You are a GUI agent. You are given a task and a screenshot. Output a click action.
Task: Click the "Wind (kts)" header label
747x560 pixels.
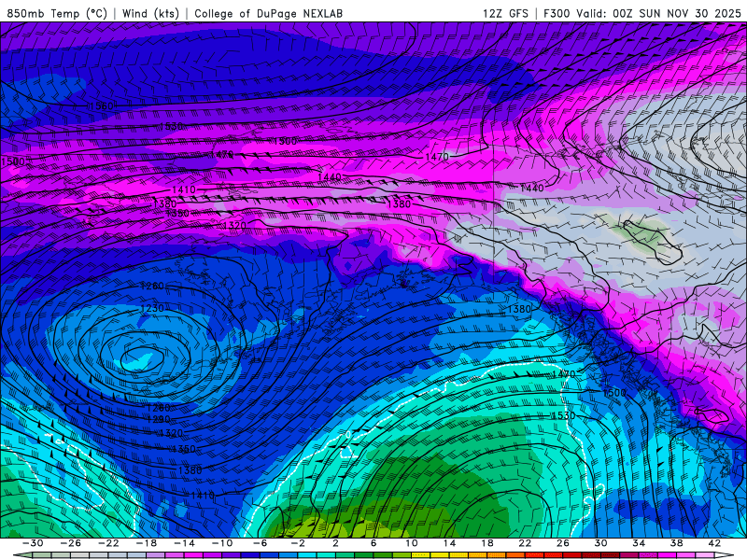[x=150, y=13]
